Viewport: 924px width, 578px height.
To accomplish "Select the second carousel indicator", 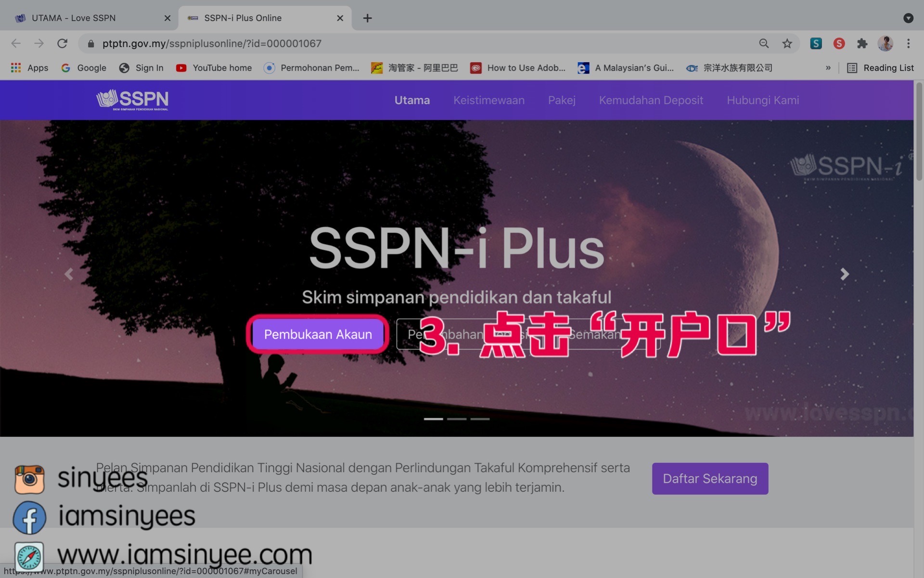I will tap(457, 419).
